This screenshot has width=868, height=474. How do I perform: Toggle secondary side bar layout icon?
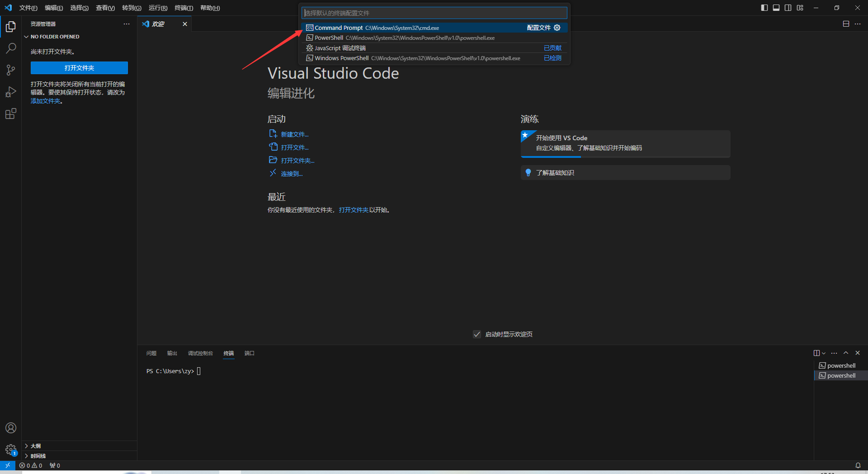pos(788,8)
